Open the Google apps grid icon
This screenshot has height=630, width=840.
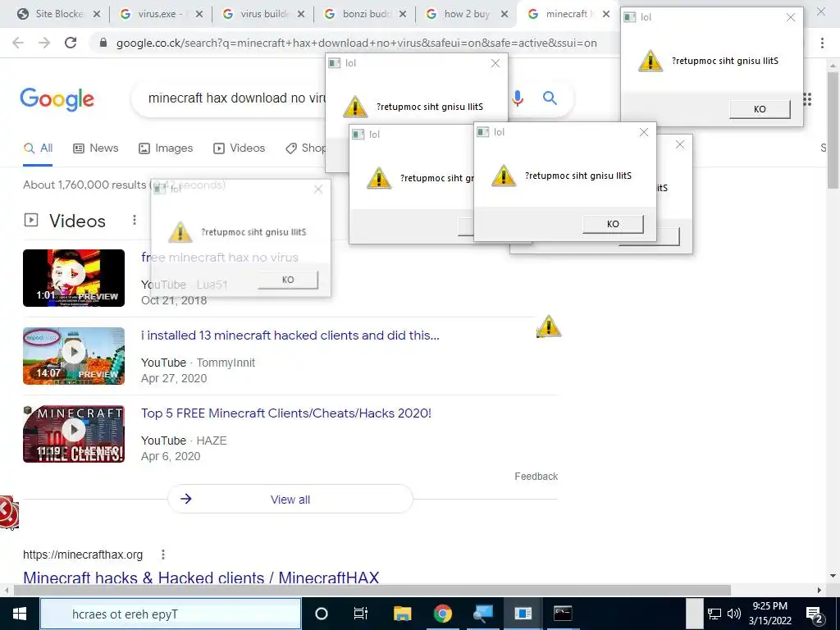point(807,99)
